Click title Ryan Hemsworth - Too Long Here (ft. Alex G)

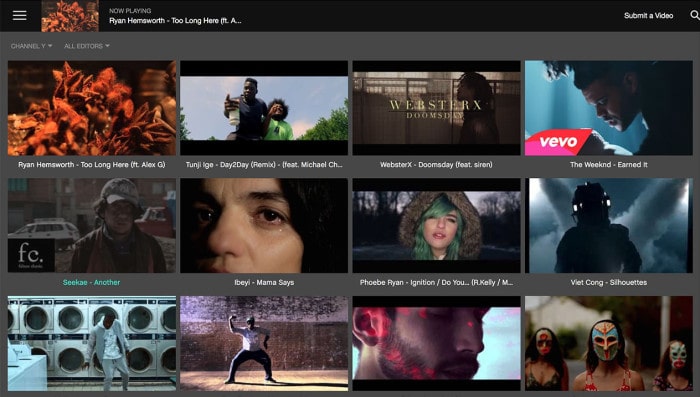[x=92, y=165]
